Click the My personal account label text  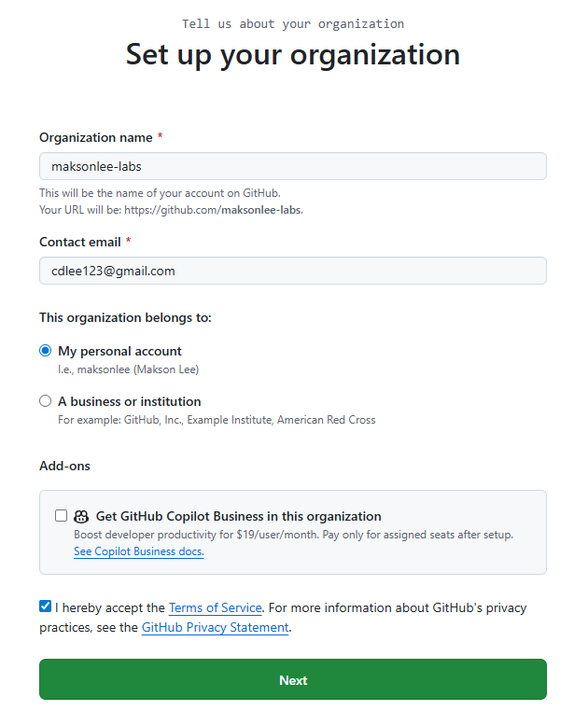(x=119, y=351)
